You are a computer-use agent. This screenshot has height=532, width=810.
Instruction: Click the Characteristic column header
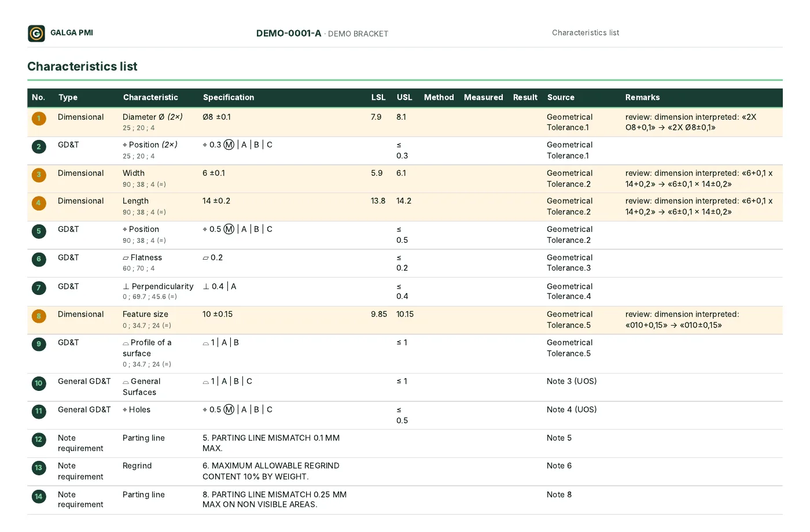point(150,98)
